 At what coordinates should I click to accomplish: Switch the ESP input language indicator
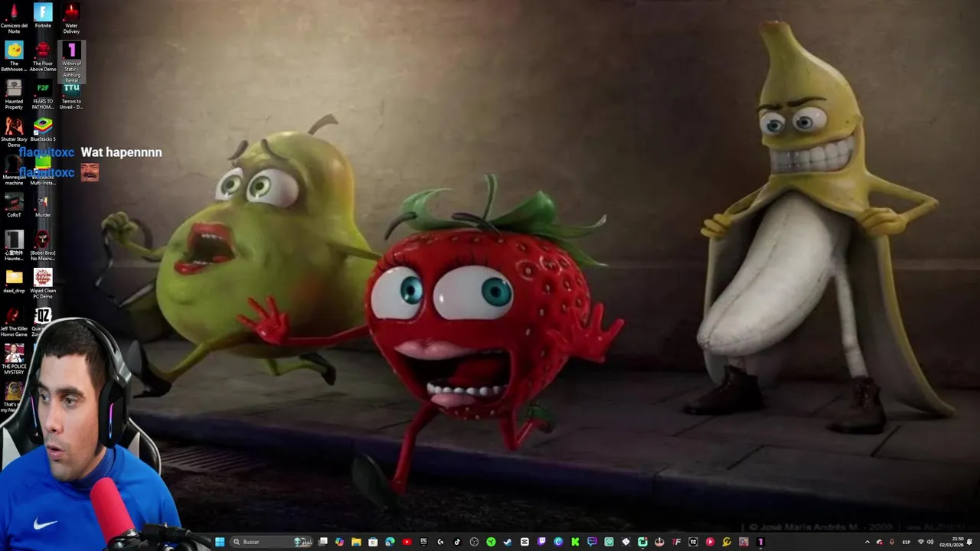click(x=906, y=542)
